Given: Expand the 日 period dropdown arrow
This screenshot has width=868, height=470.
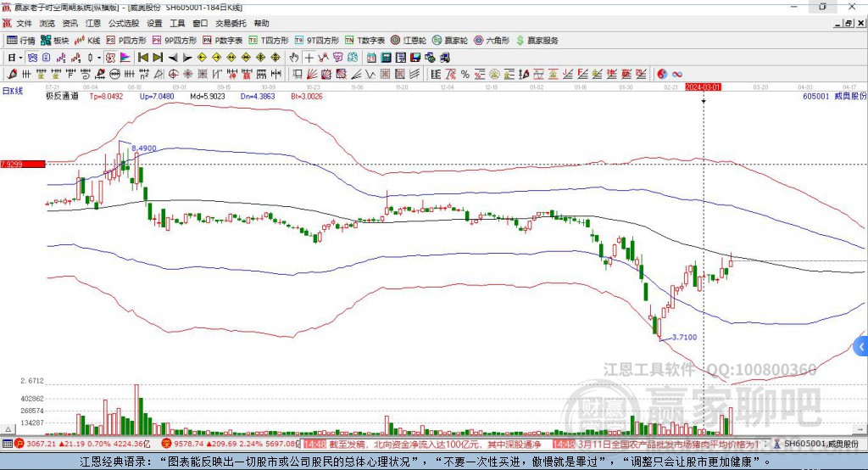Looking at the screenshot, I should 20,58.
